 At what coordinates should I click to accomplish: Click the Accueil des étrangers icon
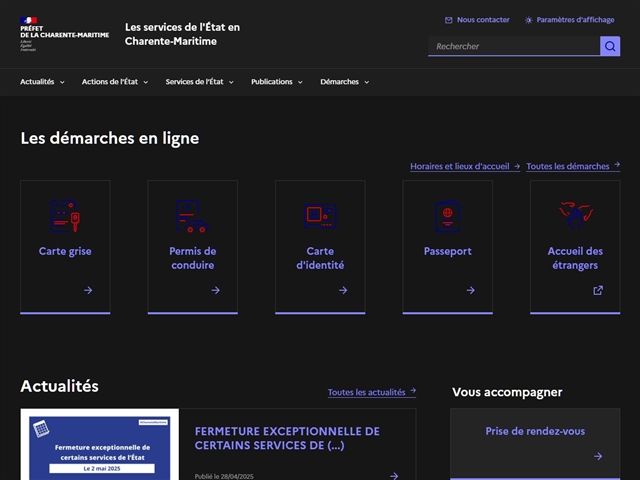coord(575,215)
